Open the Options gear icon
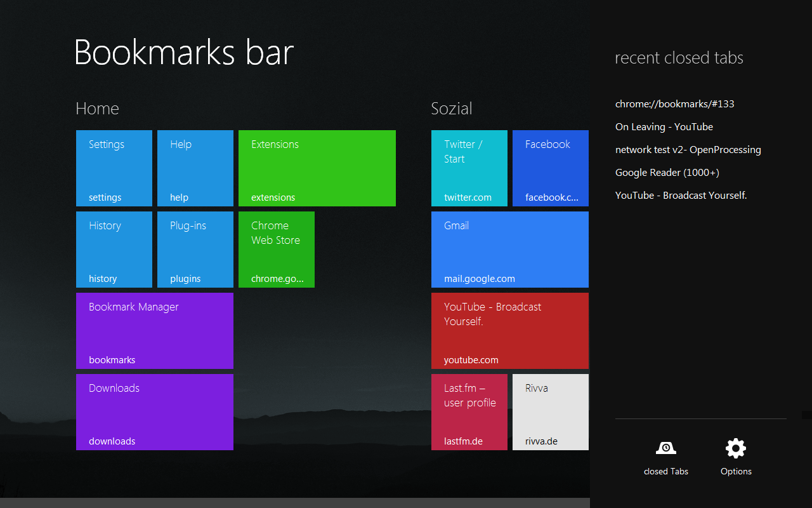 pyautogui.click(x=736, y=448)
